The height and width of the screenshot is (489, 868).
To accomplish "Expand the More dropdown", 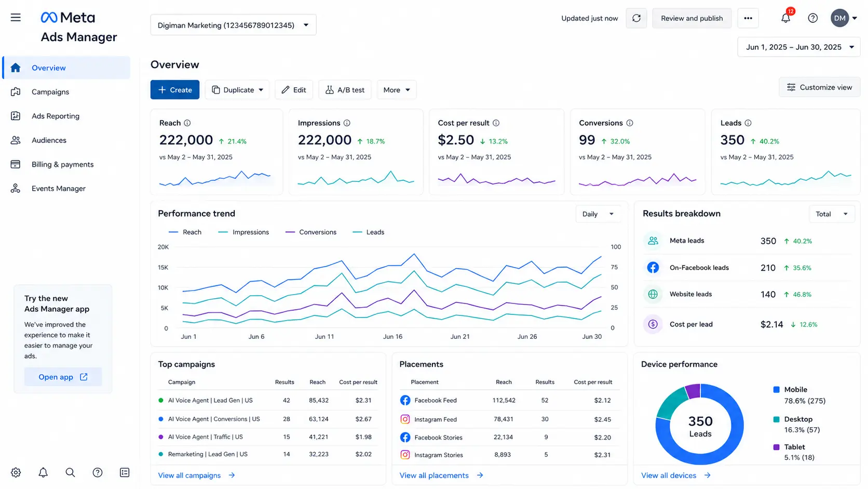I will click(397, 90).
